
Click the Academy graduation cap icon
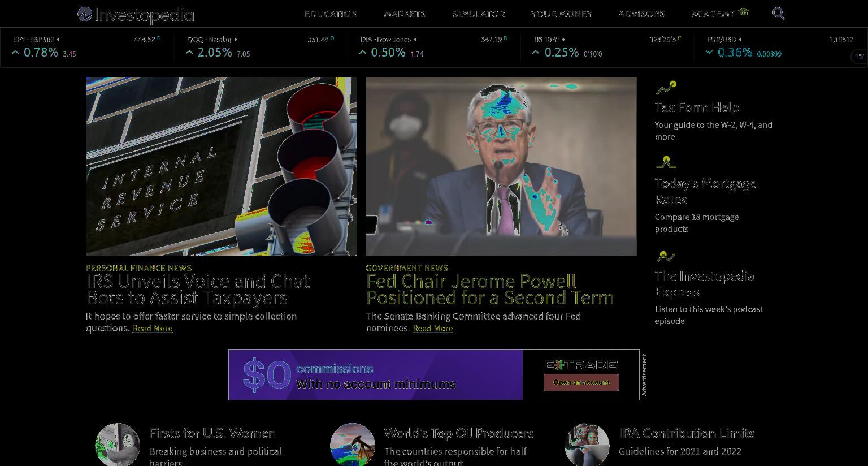(743, 12)
